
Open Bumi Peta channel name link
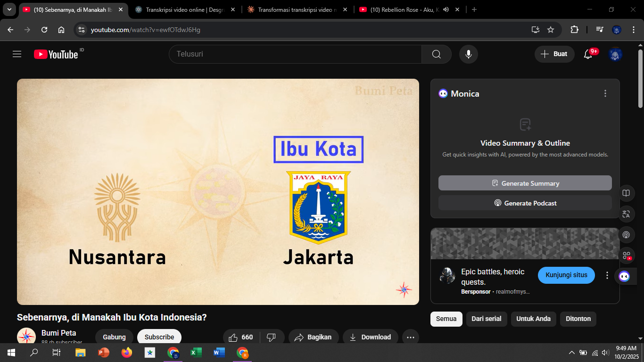pos(59,333)
